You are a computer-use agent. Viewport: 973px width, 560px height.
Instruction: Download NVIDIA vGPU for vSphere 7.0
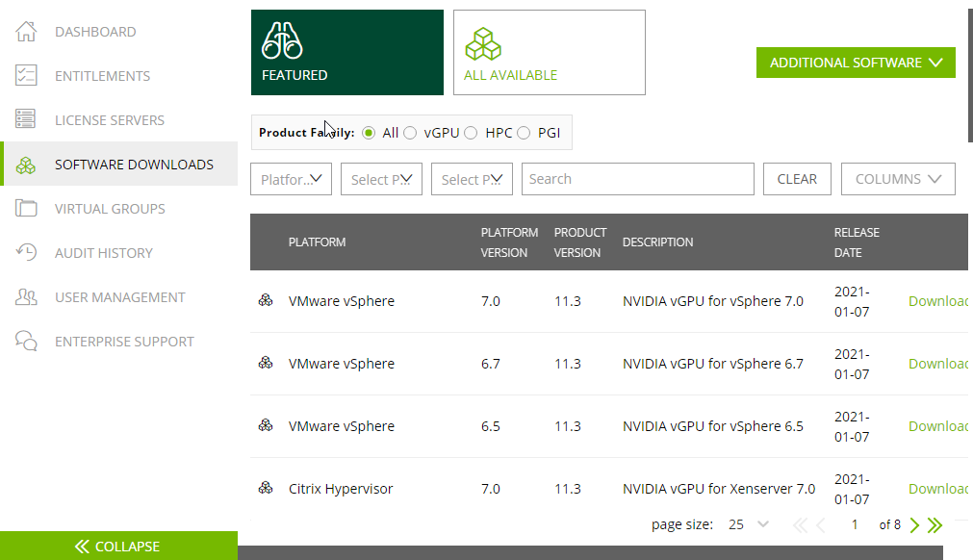(x=937, y=301)
